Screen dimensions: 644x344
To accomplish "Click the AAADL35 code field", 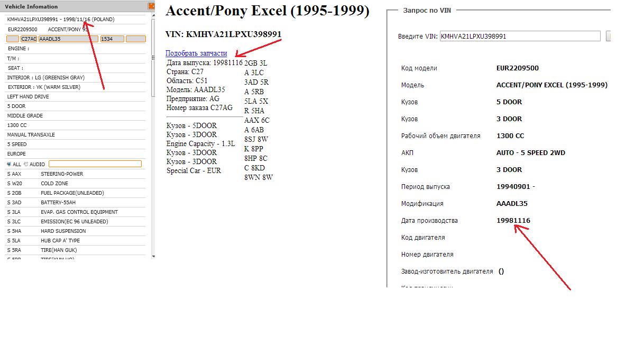I will [68, 39].
